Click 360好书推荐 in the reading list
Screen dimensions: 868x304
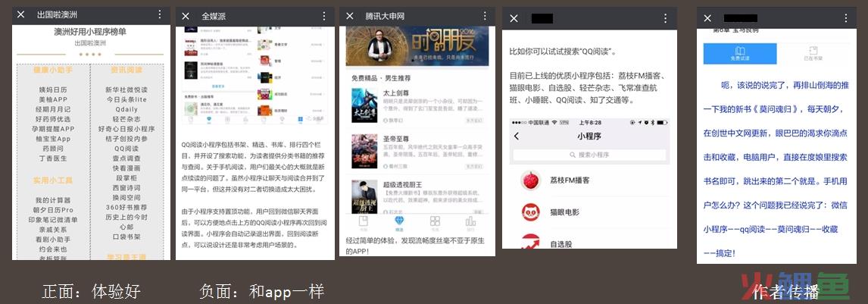coord(126,208)
